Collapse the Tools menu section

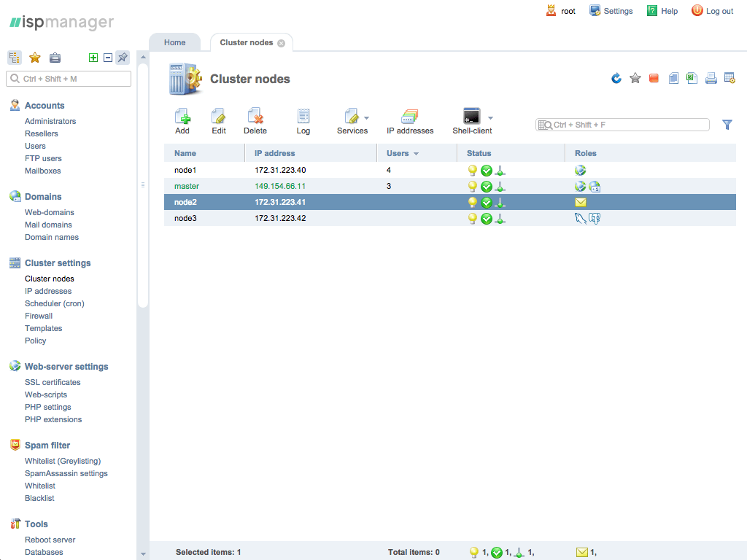click(36, 524)
